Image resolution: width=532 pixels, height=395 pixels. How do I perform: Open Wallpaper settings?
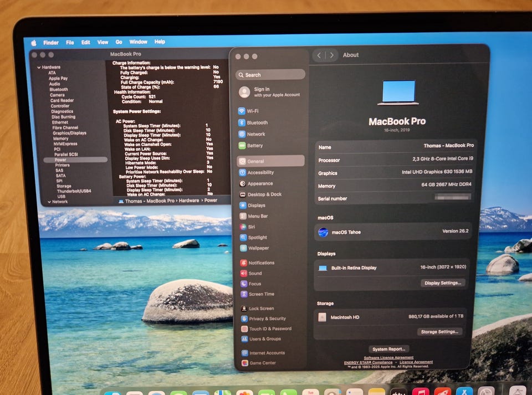coord(254,248)
